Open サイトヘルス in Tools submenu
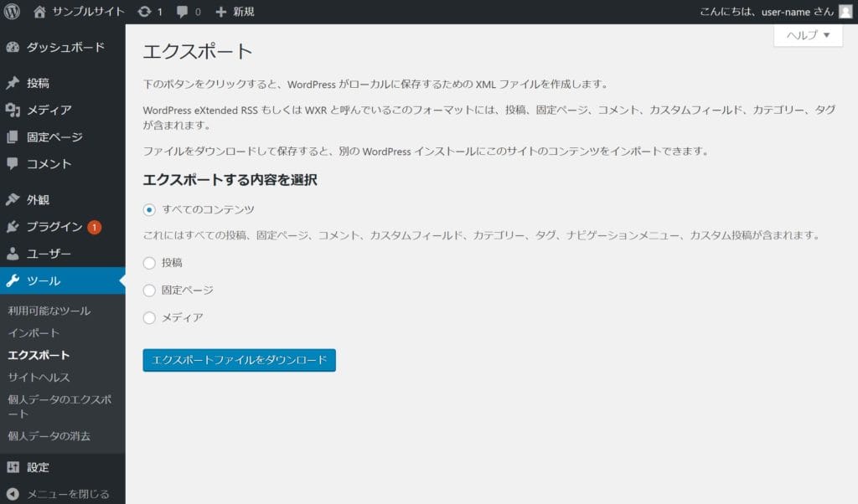Screen dimensions: 858x504 [39, 378]
